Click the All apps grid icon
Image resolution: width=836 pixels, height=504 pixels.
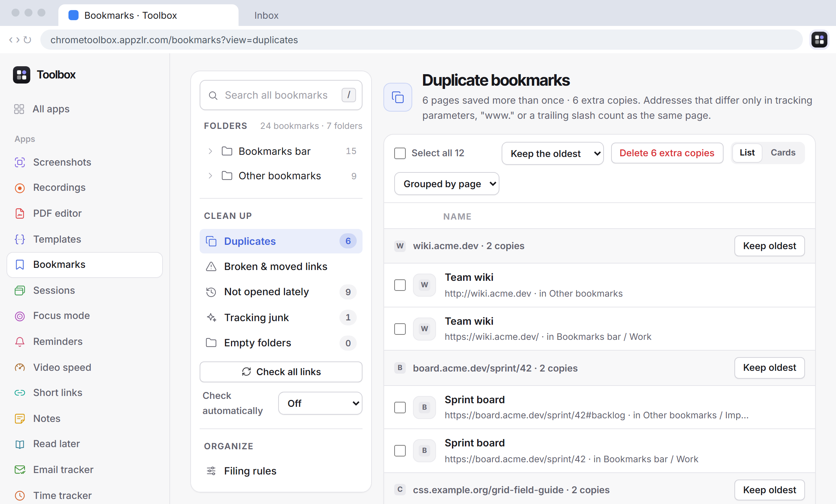pos(19,109)
